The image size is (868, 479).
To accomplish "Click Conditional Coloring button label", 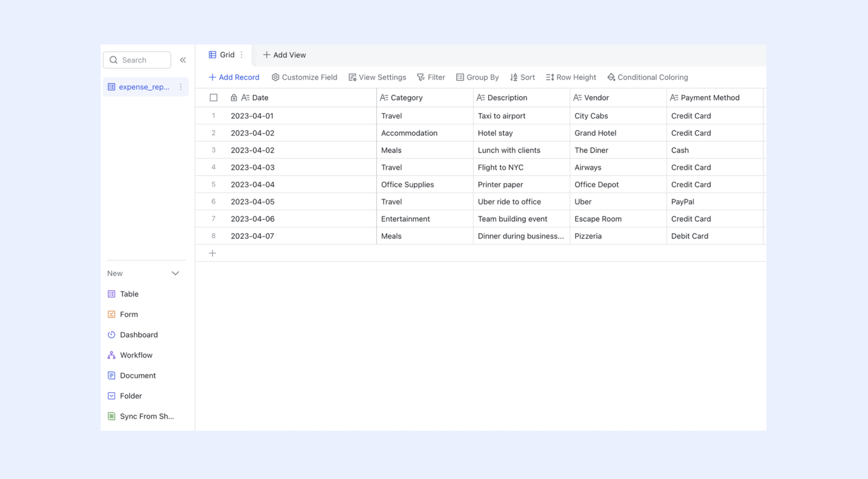I will coord(653,77).
